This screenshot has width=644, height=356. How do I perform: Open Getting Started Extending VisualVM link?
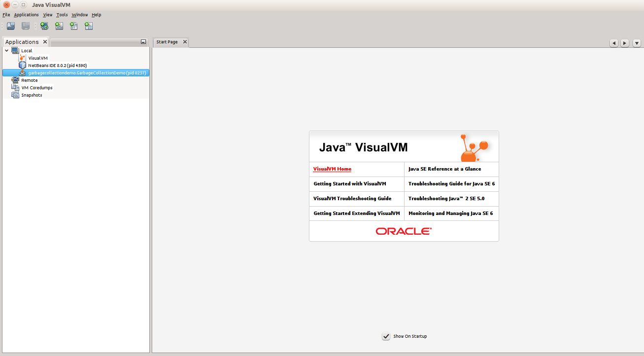click(357, 213)
